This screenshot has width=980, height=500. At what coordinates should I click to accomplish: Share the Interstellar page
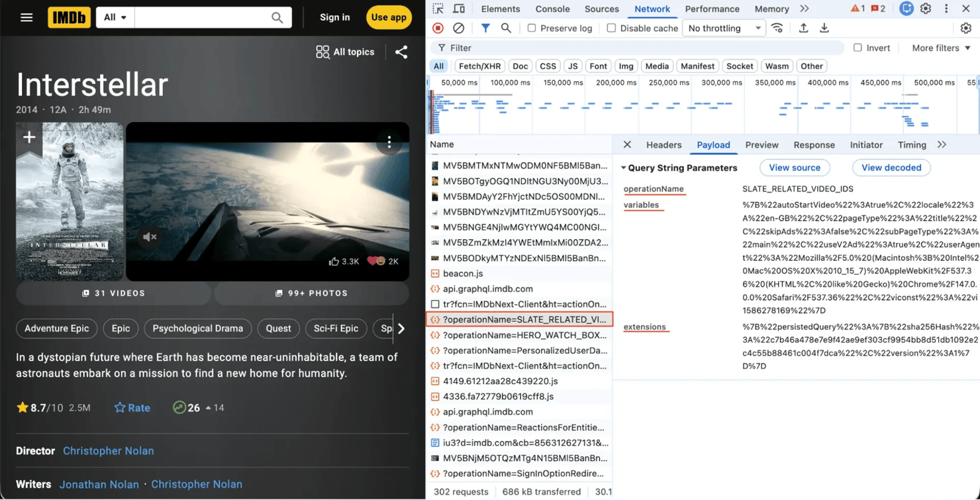point(401,52)
